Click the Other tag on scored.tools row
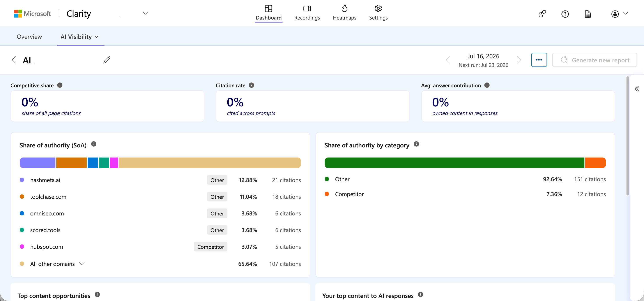This screenshot has width=644, height=301. point(217,230)
